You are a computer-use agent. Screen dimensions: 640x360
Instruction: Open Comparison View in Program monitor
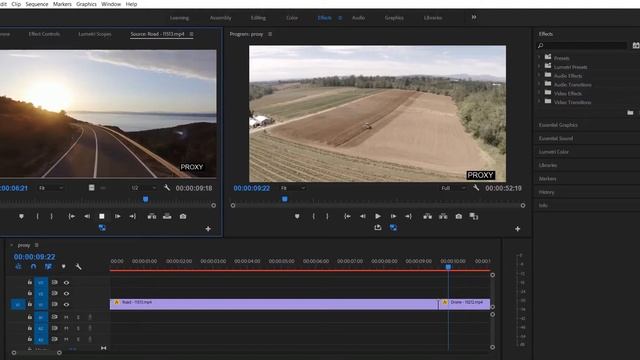tap(474, 216)
